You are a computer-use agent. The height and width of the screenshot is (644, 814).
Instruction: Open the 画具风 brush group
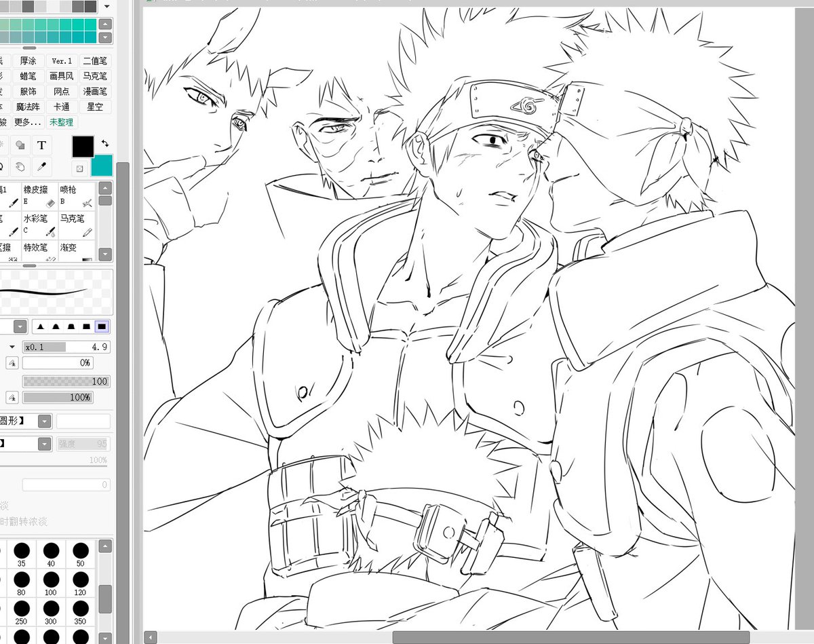(62, 76)
